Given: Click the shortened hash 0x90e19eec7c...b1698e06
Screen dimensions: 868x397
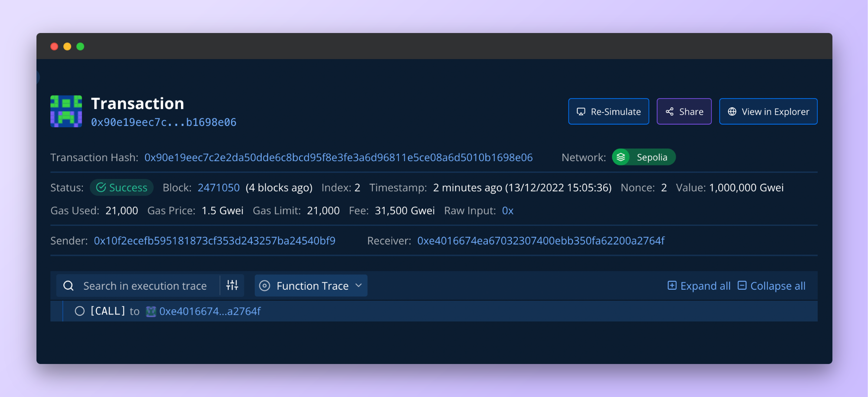Looking at the screenshot, I should [x=164, y=122].
